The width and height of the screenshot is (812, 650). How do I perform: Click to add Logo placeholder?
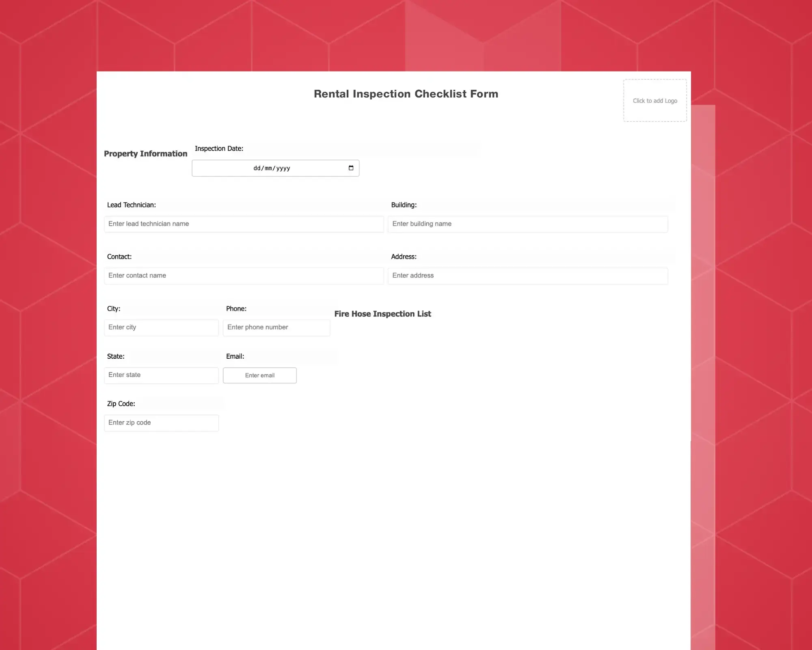click(x=654, y=100)
